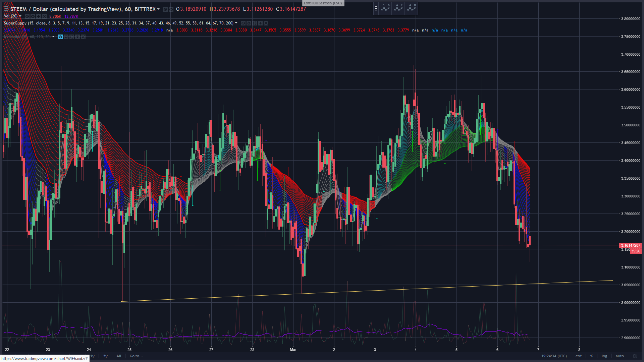The height and width of the screenshot is (362, 644).
Task: Select the Elliott 12345 wave tool
Action: click(x=385, y=8)
